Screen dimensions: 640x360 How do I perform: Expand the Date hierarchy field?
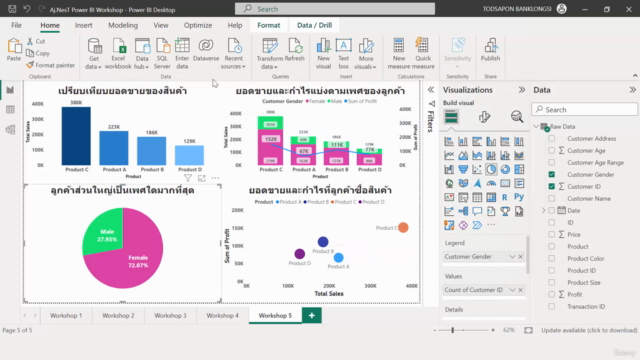point(543,211)
